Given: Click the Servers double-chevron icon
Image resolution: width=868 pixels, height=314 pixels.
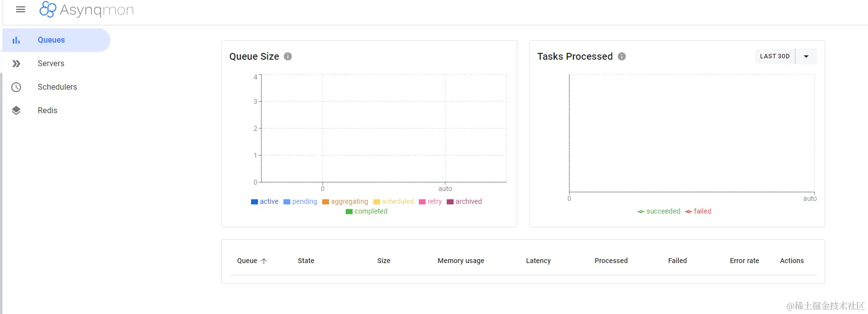Looking at the screenshot, I should click(16, 64).
